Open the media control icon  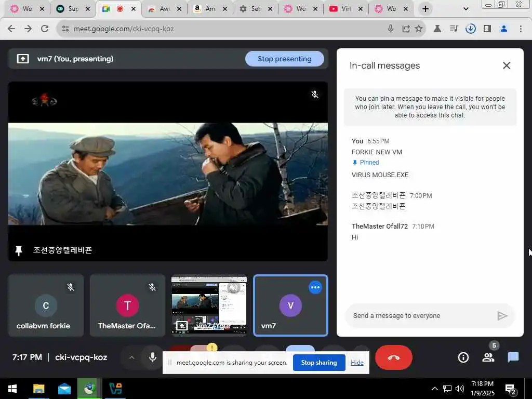pyautogui.click(x=454, y=29)
